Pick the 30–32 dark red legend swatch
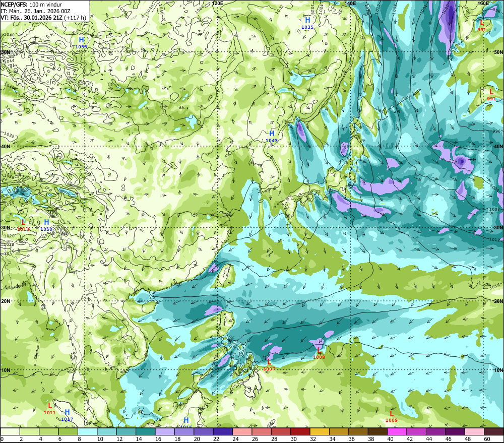Viewport: 504px width, 443px height. coord(300,431)
